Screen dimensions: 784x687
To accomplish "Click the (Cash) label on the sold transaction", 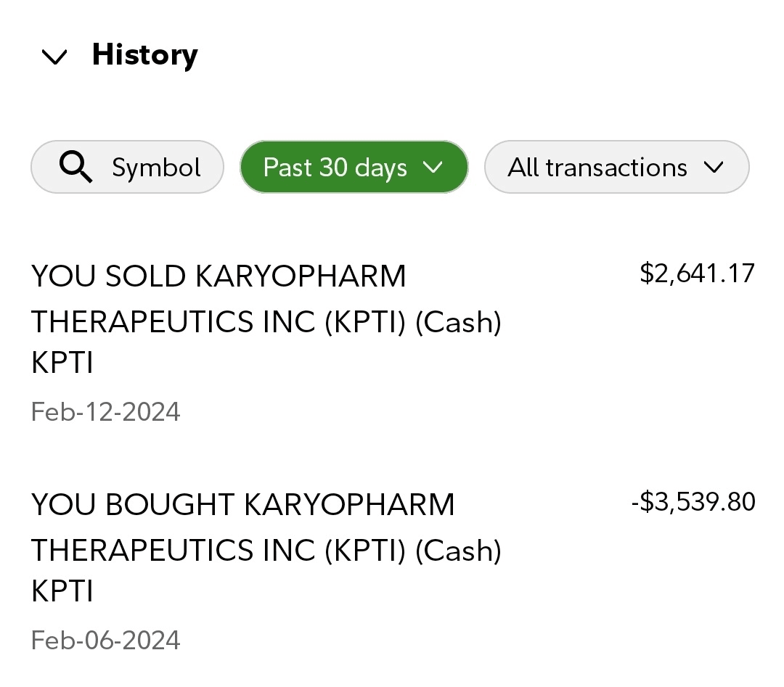I will click(458, 322).
